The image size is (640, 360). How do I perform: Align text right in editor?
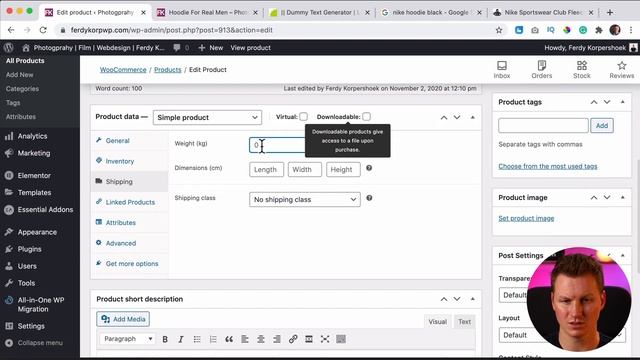pyautogui.click(x=277, y=339)
